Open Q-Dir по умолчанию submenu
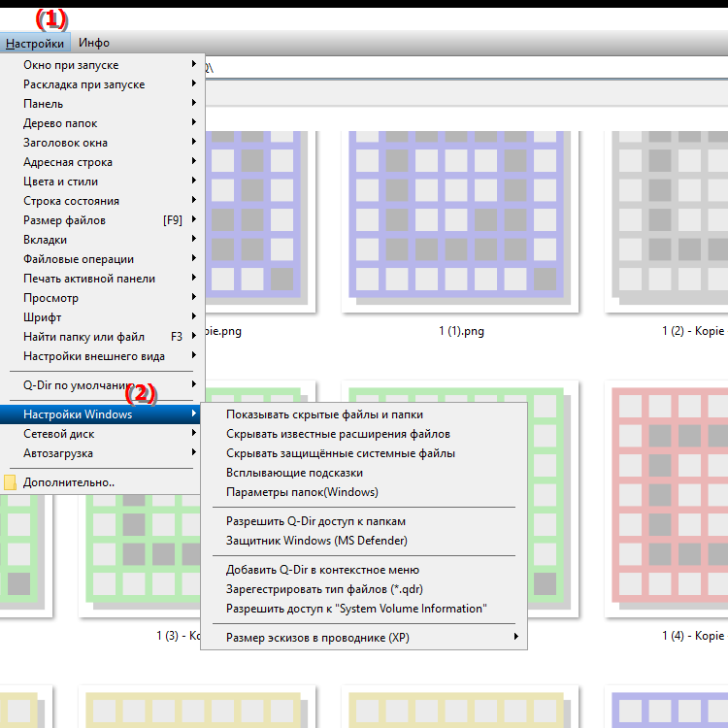The width and height of the screenshot is (728, 728). [x=102, y=385]
